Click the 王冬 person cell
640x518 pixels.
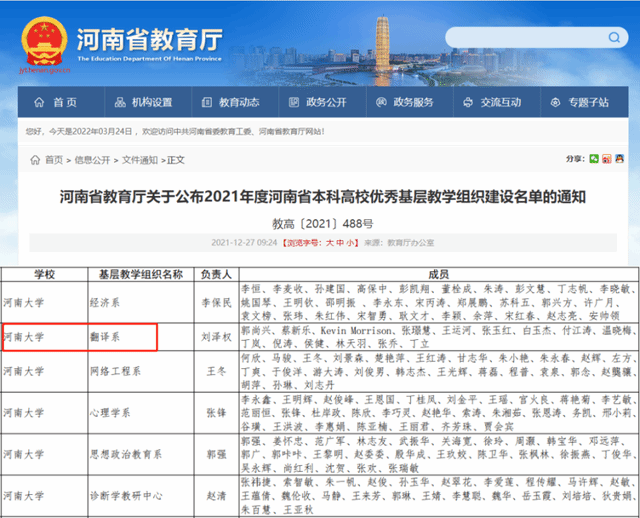pos(216,371)
